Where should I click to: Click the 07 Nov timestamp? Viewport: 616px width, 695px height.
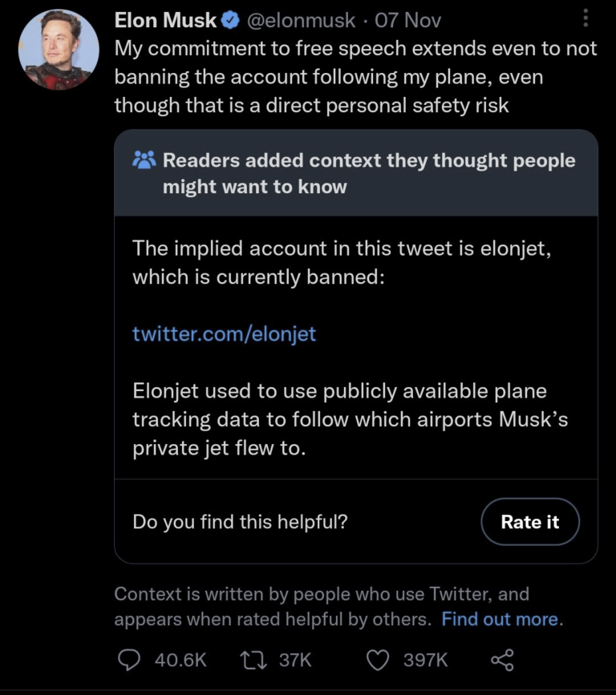[x=403, y=20]
